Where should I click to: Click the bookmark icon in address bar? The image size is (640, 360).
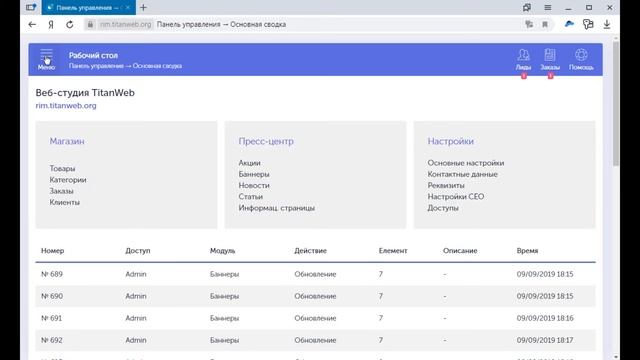(x=545, y=24)
